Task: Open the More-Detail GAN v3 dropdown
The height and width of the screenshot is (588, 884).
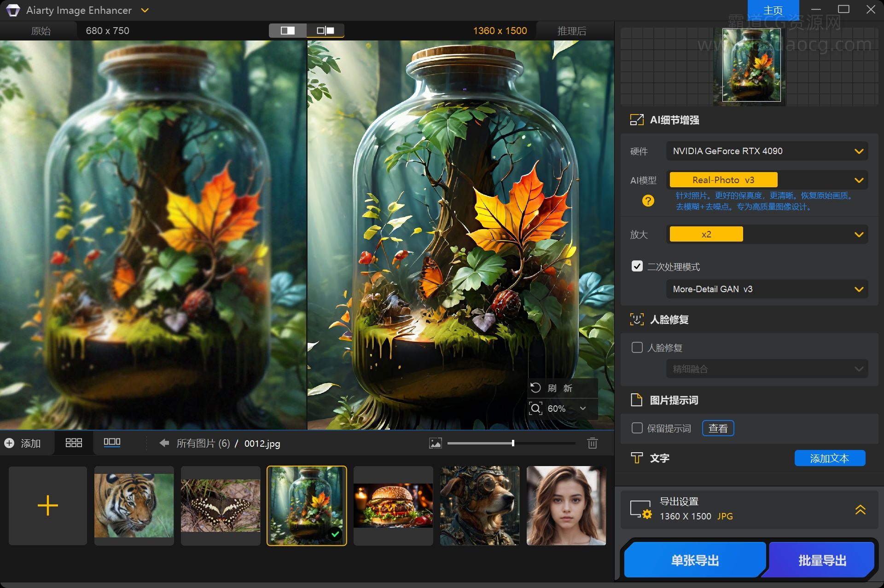Action: [x=767, y=289]
